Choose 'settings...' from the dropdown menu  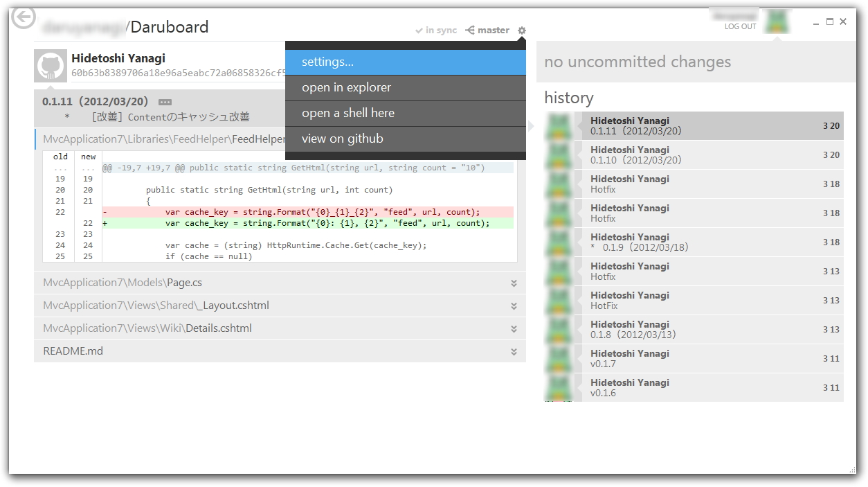pyautogui.click(x=406, y=62)
